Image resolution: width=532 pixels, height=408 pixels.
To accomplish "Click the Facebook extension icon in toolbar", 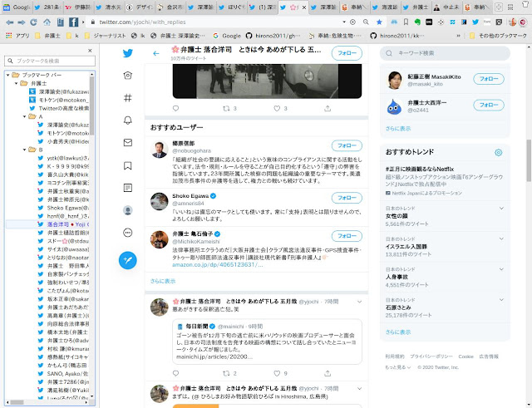I will click(73, 22).
